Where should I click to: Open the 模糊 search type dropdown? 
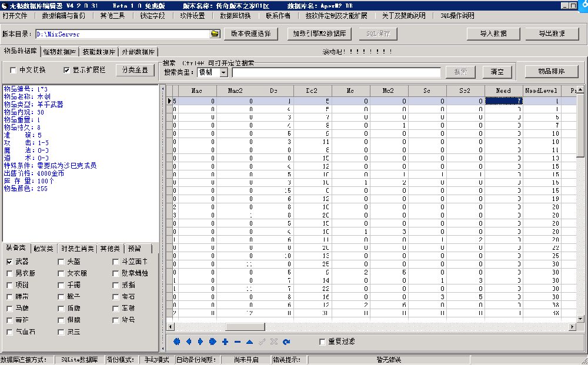pyautogui.click(x=224, y=72)
